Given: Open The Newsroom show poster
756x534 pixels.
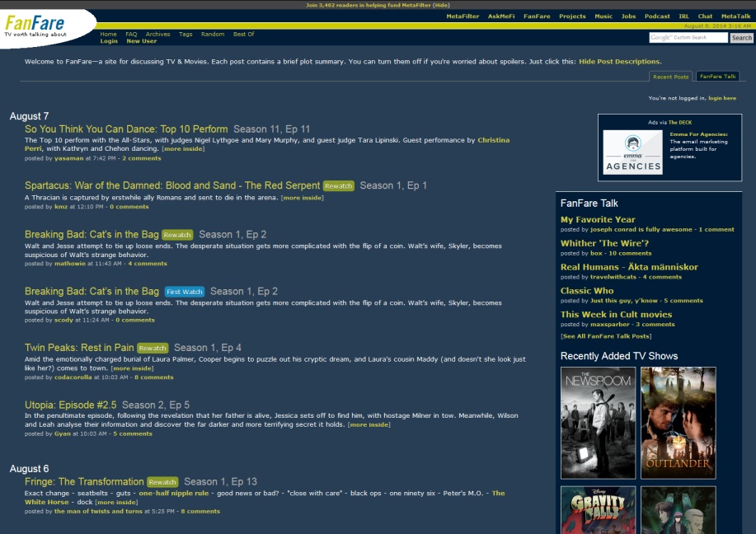Looking at the screenshot, I should click(598, 423).
